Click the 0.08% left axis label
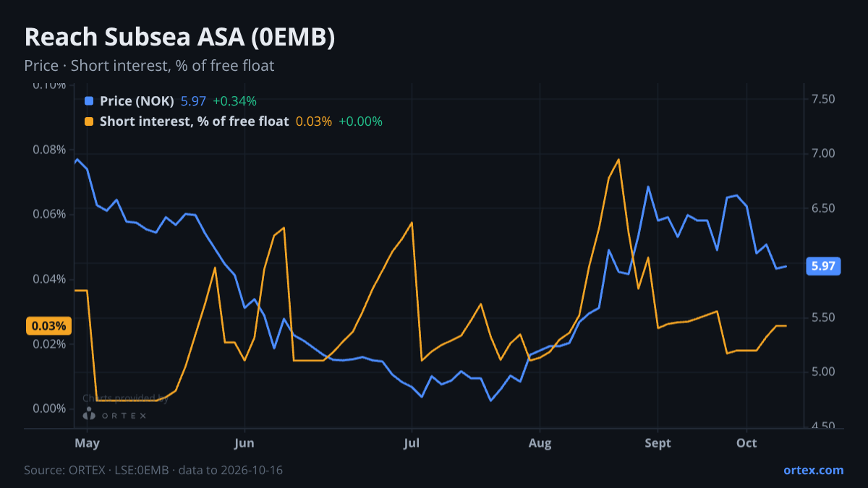 coord(51,150)
